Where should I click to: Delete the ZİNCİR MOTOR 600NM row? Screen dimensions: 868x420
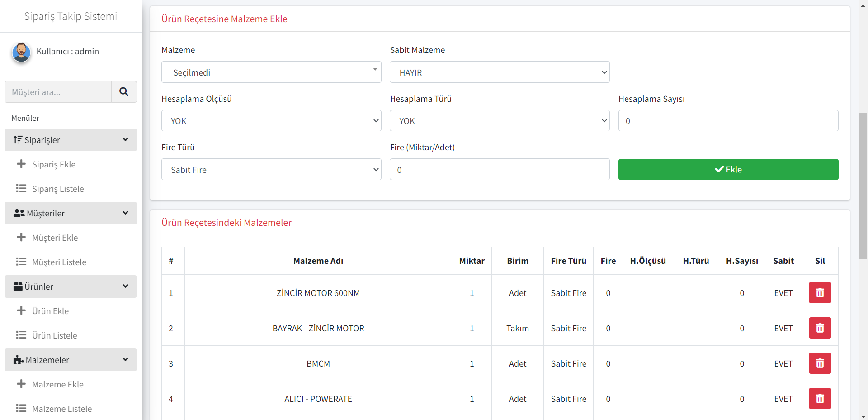coord(819,293)
